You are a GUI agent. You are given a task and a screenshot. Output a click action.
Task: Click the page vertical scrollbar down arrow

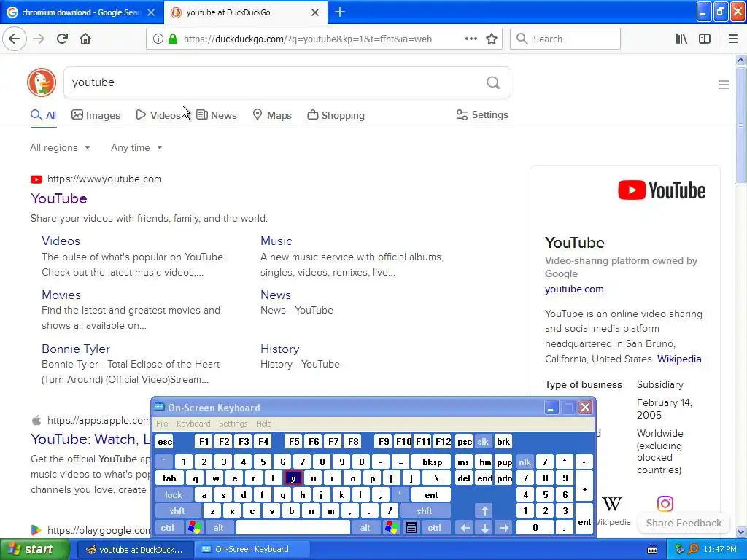(x=740, y=532)
